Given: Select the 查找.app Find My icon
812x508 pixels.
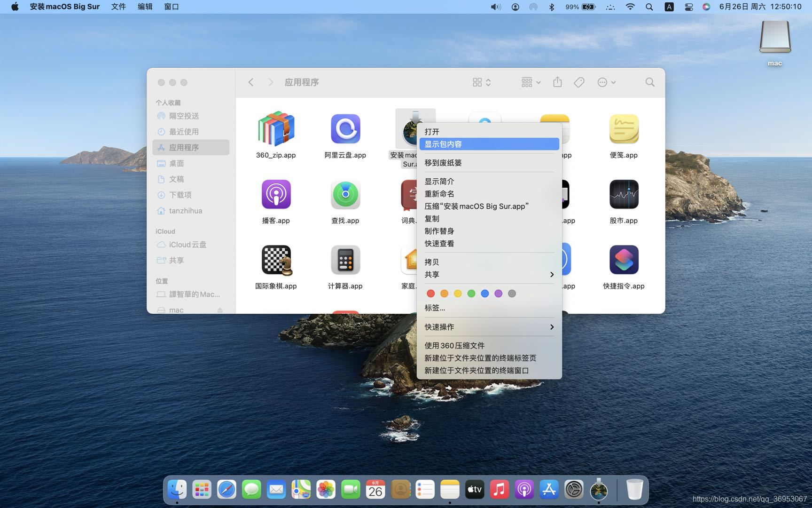Looking at the screenshot, I should coord(345,194).
